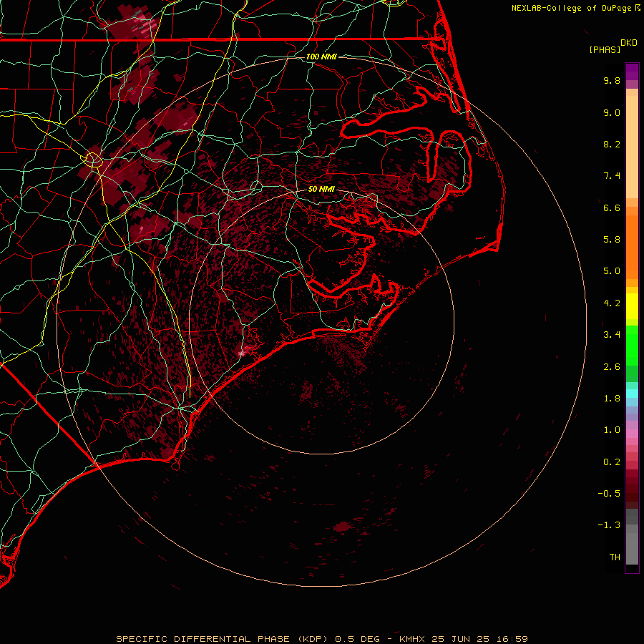
Task: Click the 1.8 legend value
Action: click(x=612, y=399)
